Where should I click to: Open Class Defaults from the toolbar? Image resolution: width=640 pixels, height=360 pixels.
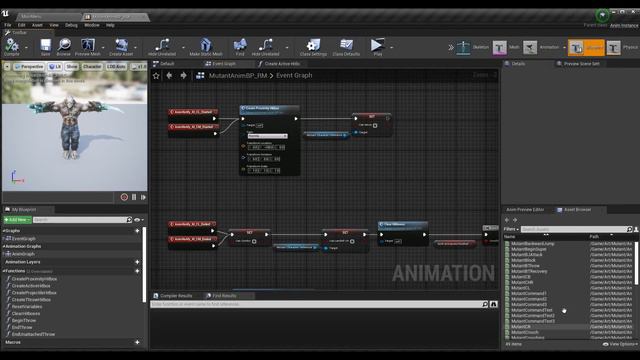(x=346, y=47)
